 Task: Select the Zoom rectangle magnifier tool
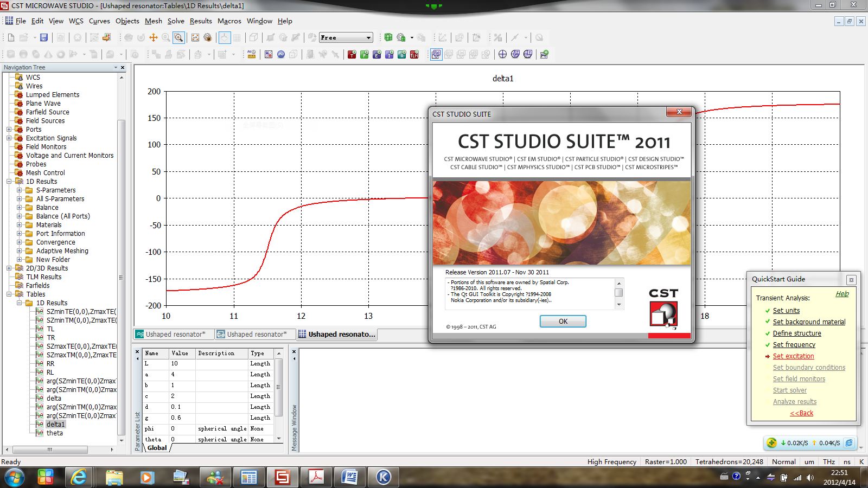coord(178,37)
